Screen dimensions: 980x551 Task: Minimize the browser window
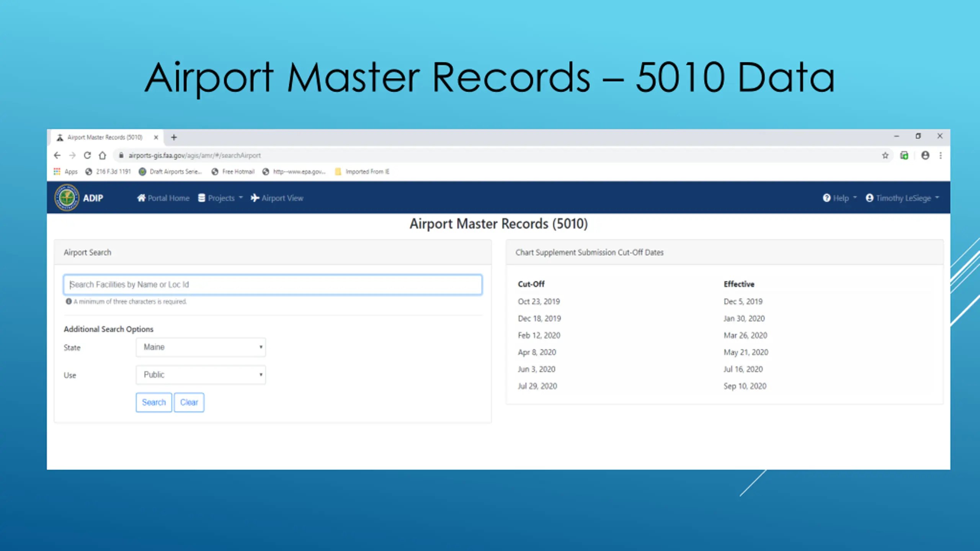click(897, 136)
